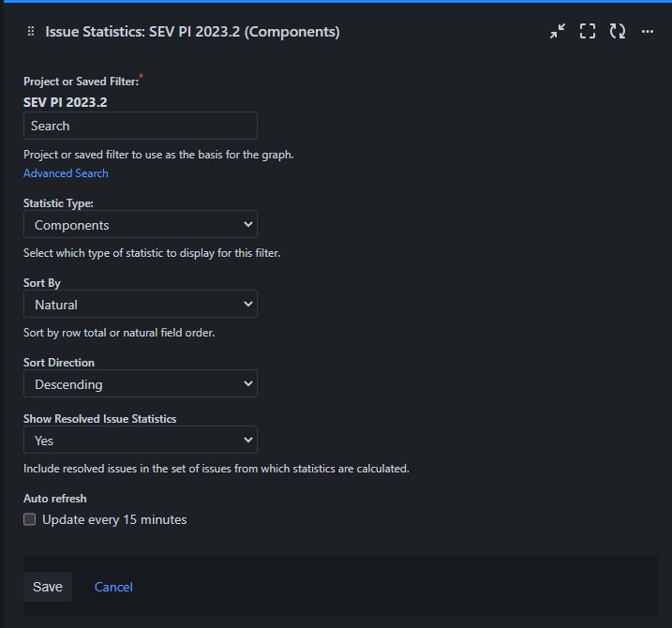Click 'Select which type of statistic' help text
Viewport: 672px width, 628px height.
click(x=152, y=253)
